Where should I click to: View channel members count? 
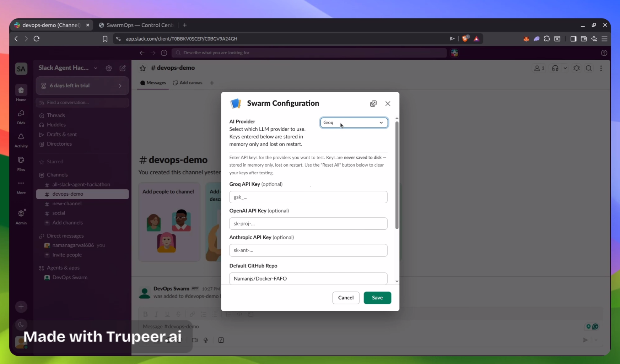(539, 68)
